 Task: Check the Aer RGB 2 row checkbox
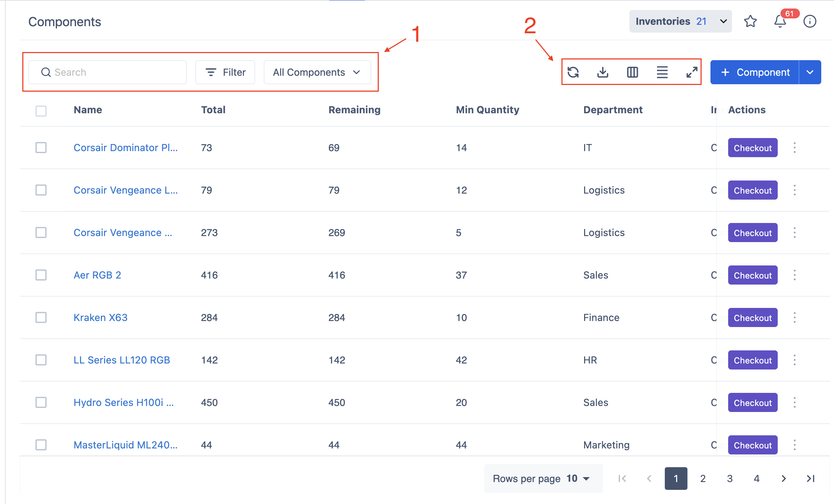pos(41,275)
